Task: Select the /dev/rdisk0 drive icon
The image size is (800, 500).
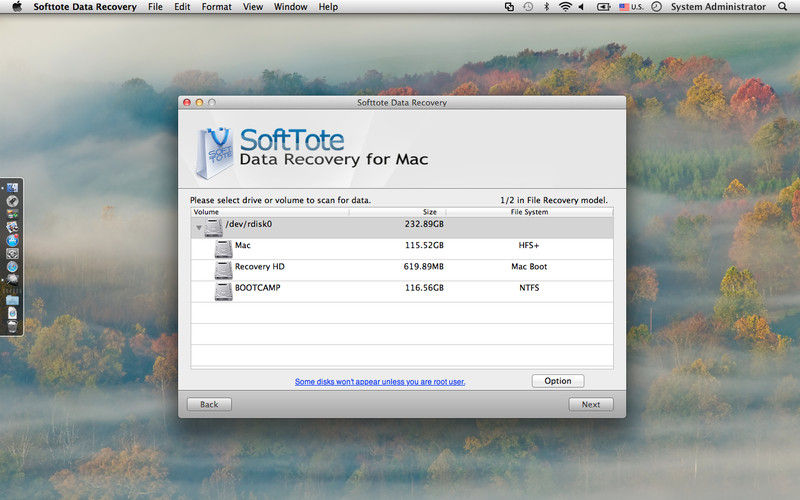Action: coord(213,228)
